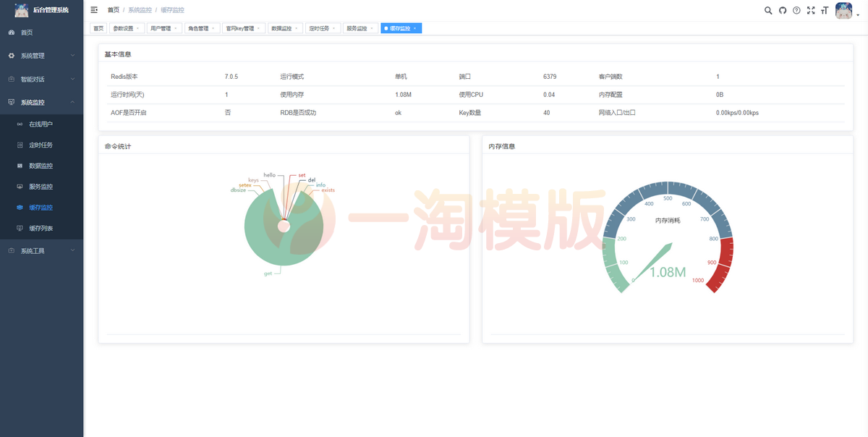Close the 参数设置 tab

click(137, 28)
